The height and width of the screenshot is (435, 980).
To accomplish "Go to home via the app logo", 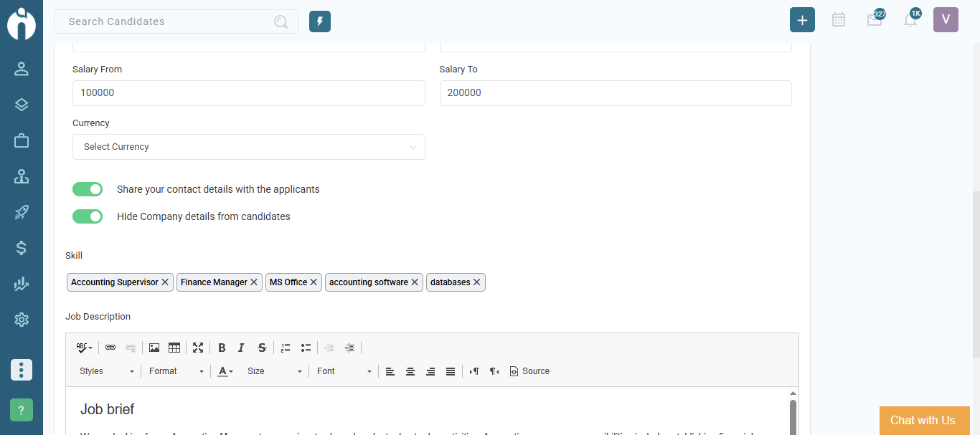I will 22,23.
